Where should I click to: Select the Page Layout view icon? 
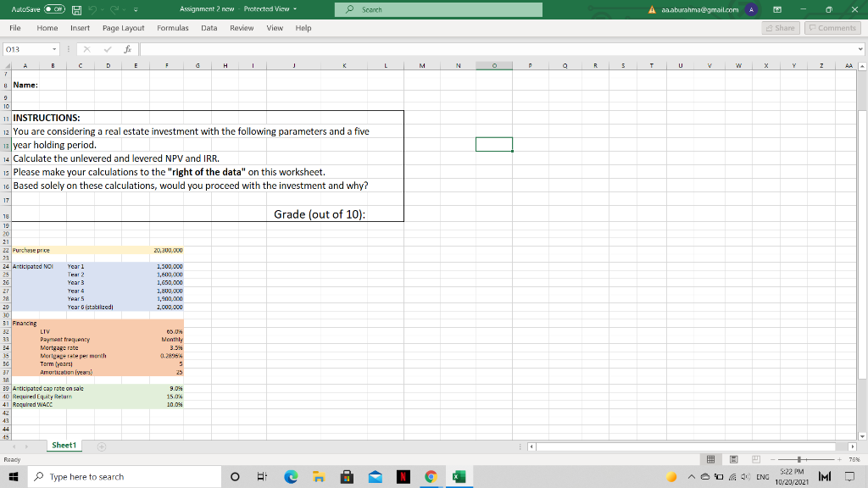(734, 458)
